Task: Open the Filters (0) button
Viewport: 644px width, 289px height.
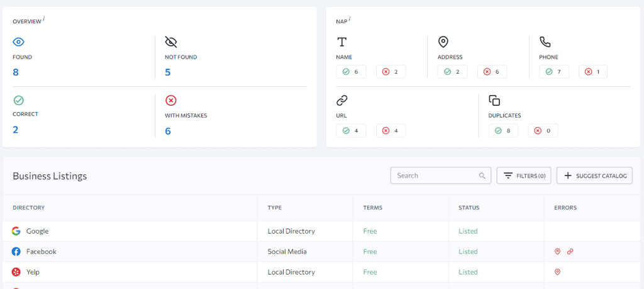Action: pyautogui.click(x=524, y=176)
